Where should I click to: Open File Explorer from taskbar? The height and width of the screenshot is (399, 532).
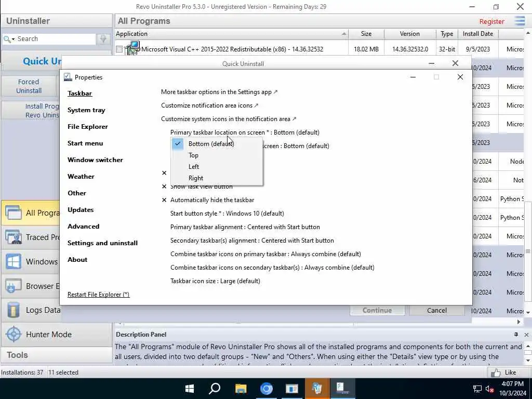point(241,389)
